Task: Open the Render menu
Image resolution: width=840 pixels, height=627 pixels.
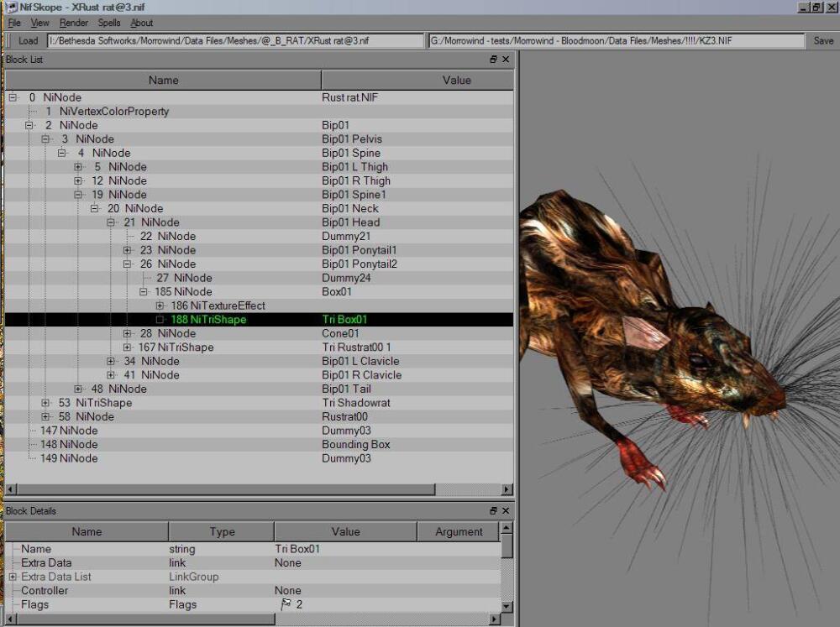Action: click(73, 23)
